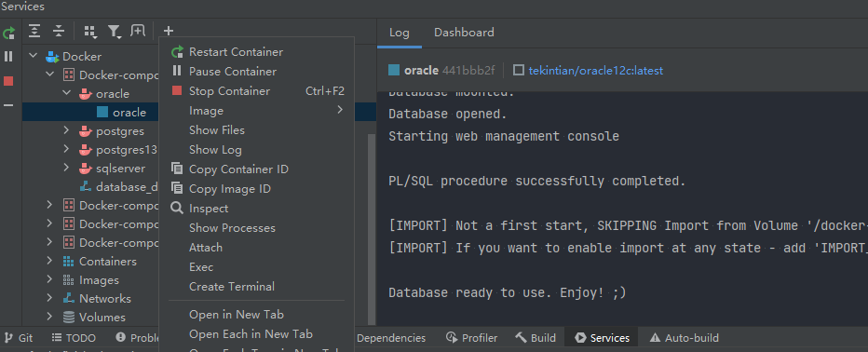Viewport: 868px width, 352px height.
Task: Open the Filter options icon
Action: [x=115, y=32]
